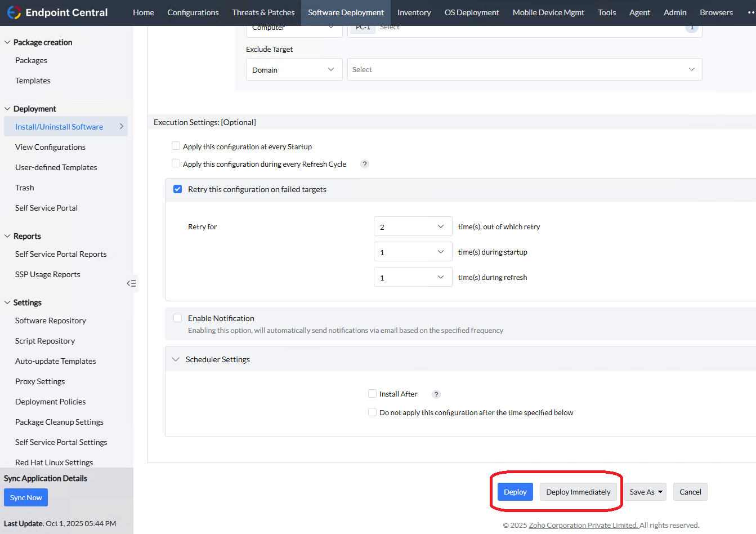The height and width of the screenshot is (534, 756).
Task: Collapse the Package creation section chevron
Action: tap(7, 42)
